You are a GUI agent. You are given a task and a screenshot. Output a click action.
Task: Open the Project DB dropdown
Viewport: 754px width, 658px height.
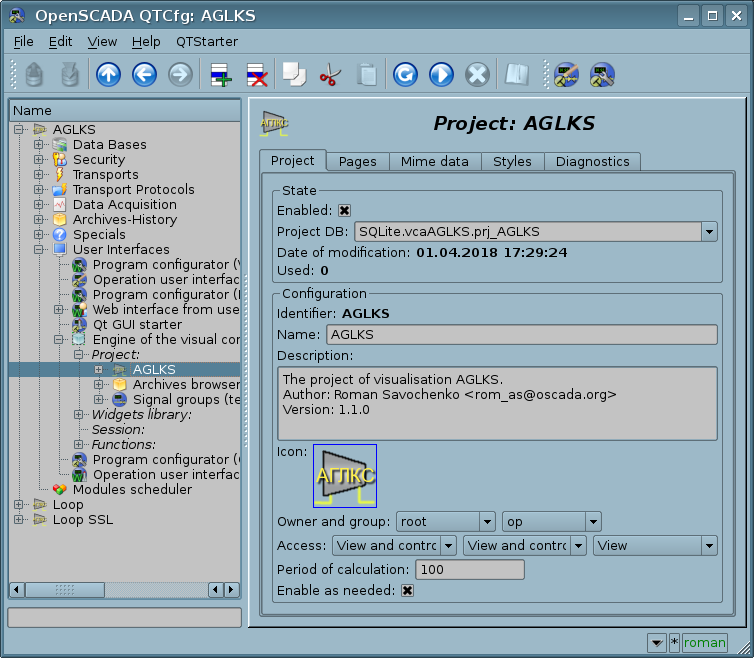pos(709,231)
